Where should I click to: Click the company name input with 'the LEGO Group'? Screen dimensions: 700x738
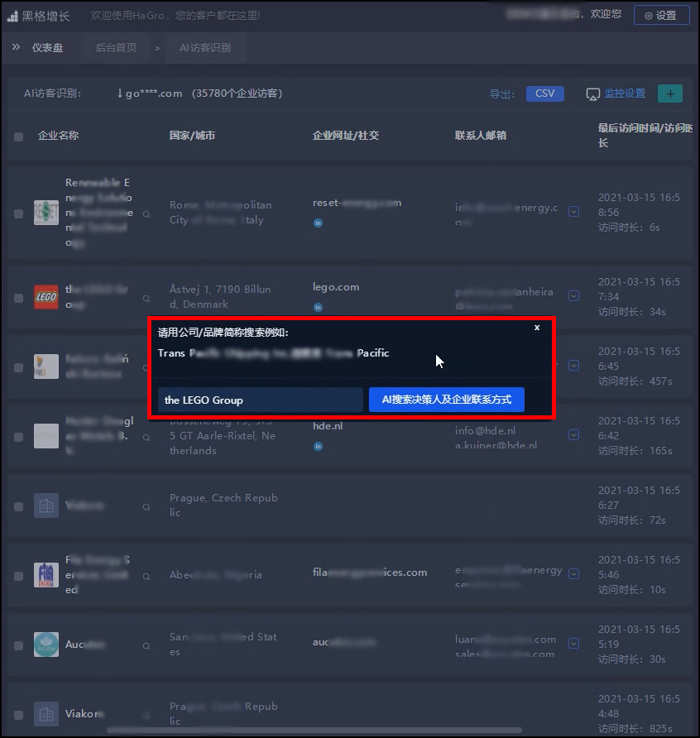pos(260,400)
